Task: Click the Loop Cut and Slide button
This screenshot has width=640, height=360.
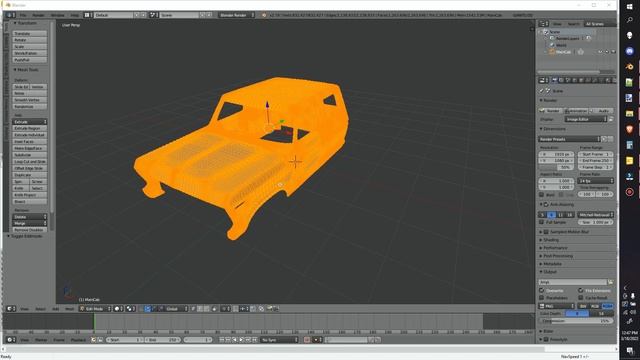Action: (x=29, y=161)
